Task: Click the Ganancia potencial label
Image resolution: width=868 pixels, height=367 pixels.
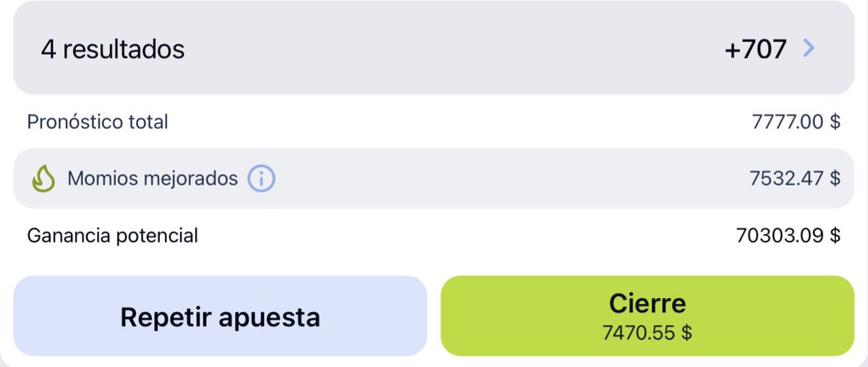Action: [x=113, y=235]
